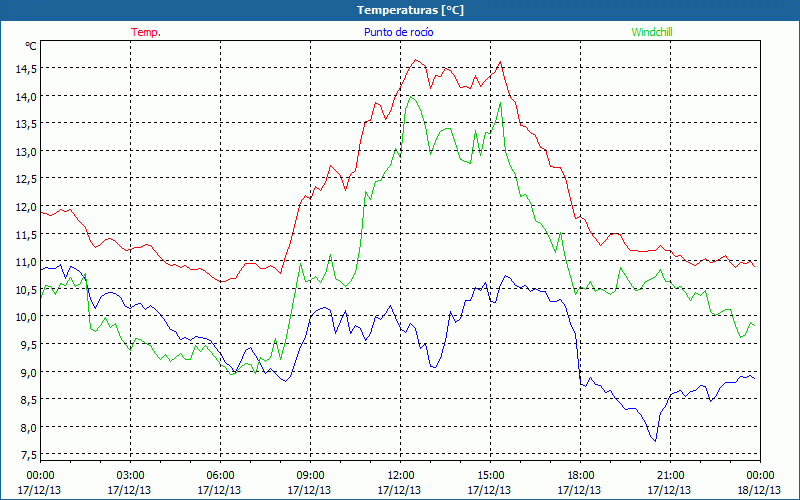Click the 13,5 y-axis value
Screen dimensions: 800x500
(26, 123)
